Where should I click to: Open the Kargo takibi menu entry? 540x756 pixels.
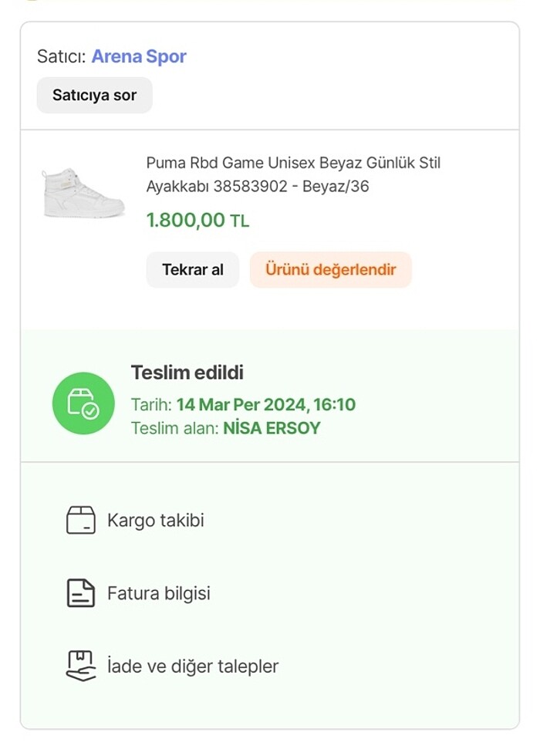(x=155, y=520)
